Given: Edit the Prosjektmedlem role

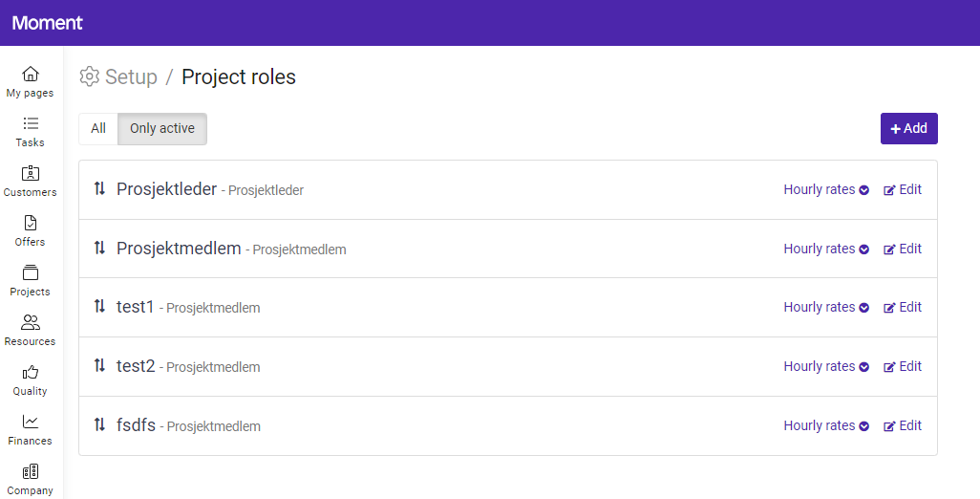Looking at the screenshot, I should [x=903, y=249].
